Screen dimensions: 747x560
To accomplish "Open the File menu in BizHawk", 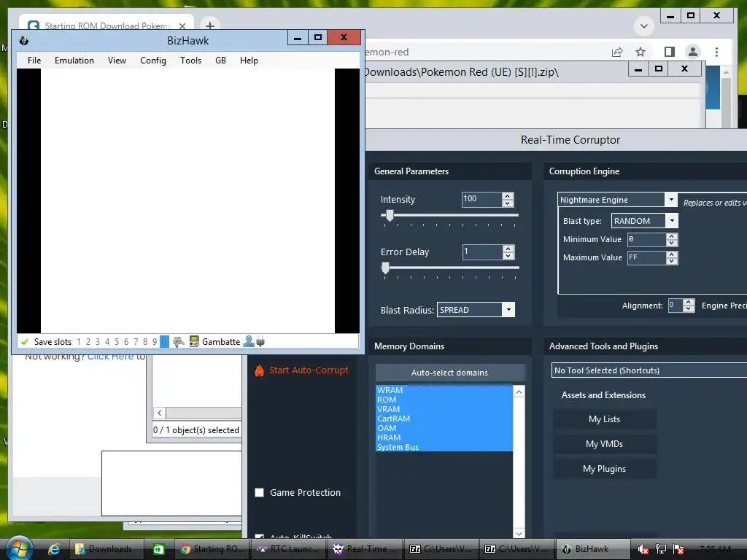I will [34, 61].
